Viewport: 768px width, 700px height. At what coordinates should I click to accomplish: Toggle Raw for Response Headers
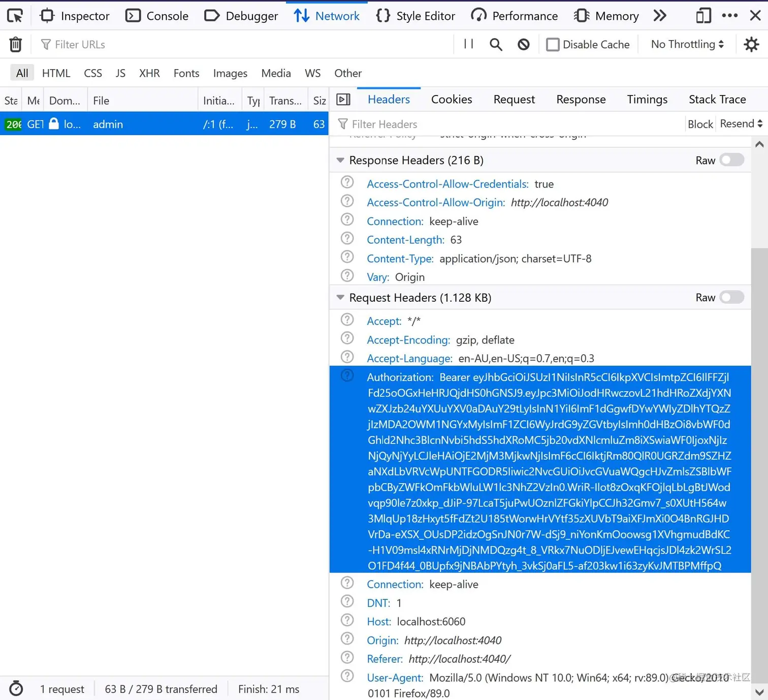[x=732, y=160]
